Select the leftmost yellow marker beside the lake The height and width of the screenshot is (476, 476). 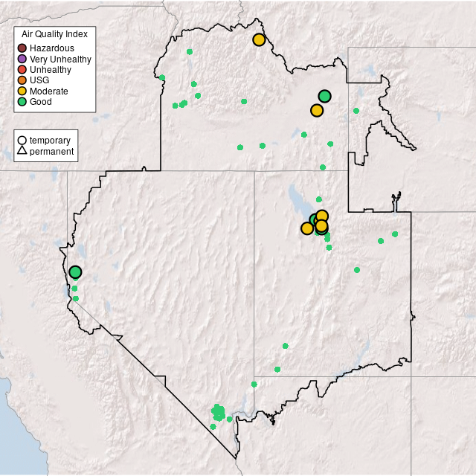pos(307,228)
